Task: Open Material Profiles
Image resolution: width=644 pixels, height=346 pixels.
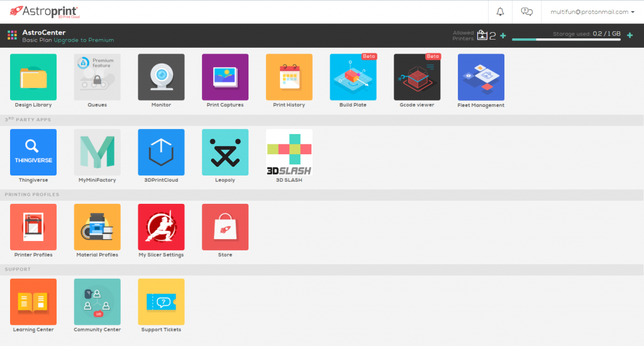Action: 97,227
